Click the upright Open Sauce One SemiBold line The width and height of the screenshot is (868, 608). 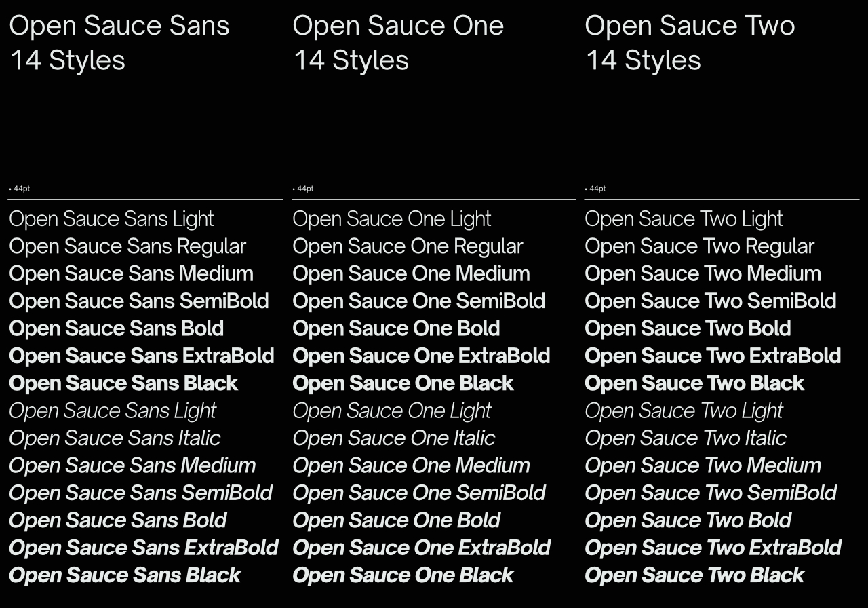coord(418,301)
